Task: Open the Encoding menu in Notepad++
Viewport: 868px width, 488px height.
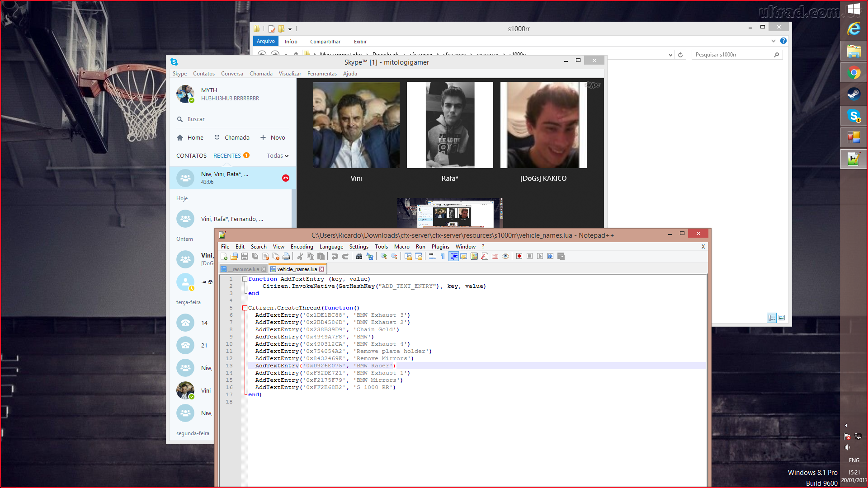Action: 302,247
